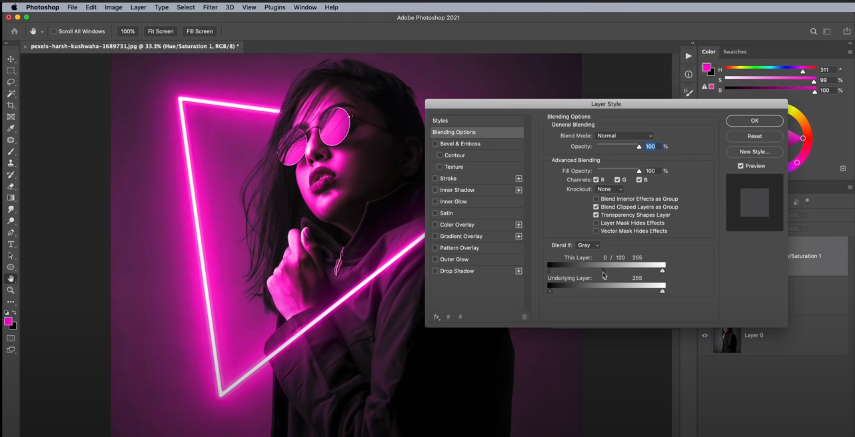
Task: Hide Layer 0 with the eye icon
Action: click(704, 336)
